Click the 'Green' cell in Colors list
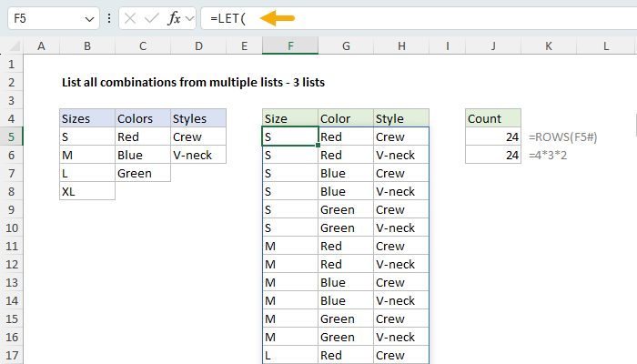 143,174
